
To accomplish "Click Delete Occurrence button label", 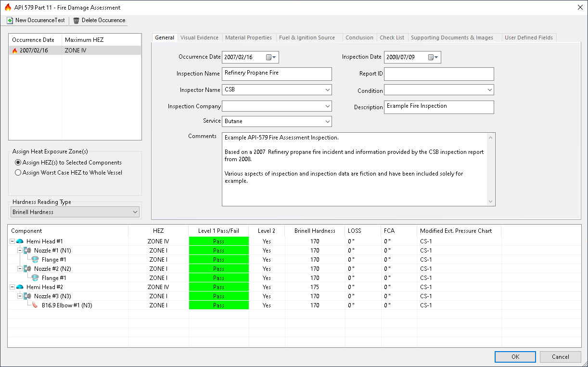I will click(103, 20).
